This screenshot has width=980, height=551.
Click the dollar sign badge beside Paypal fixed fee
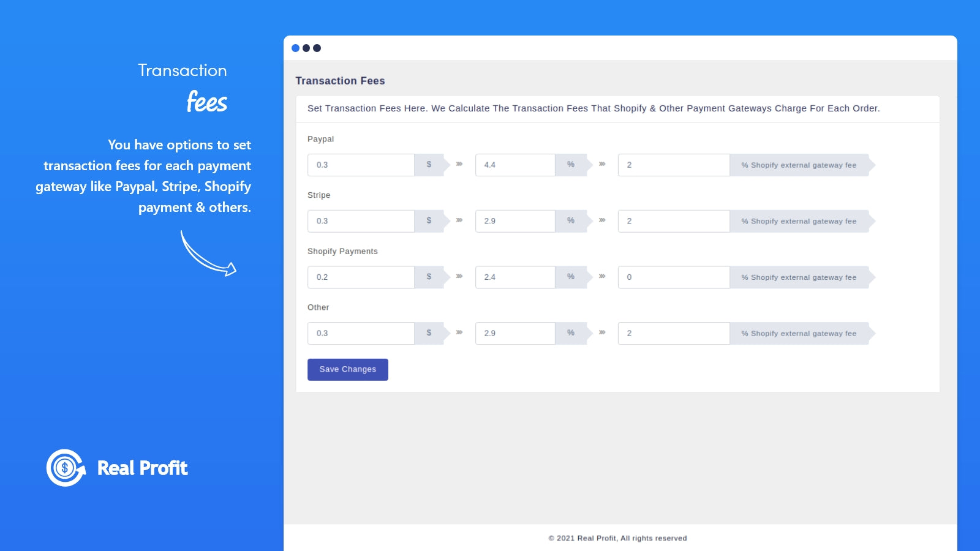click(429, 165)
